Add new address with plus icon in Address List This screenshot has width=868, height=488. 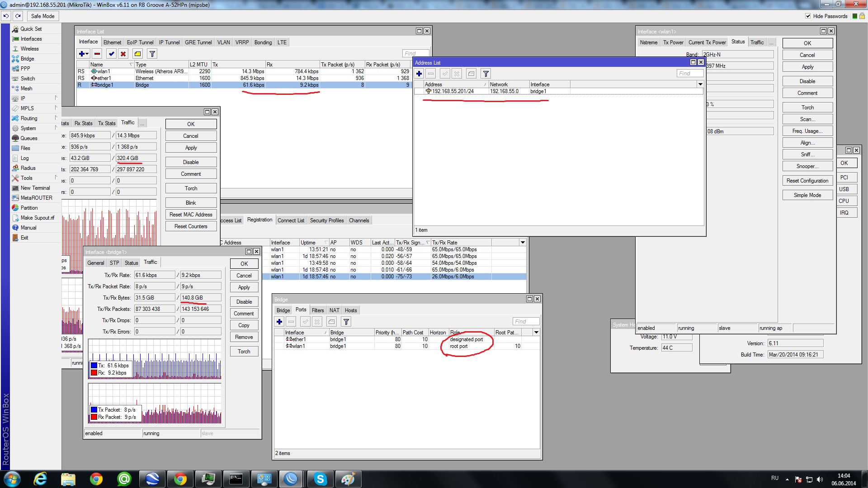point(419,74)
